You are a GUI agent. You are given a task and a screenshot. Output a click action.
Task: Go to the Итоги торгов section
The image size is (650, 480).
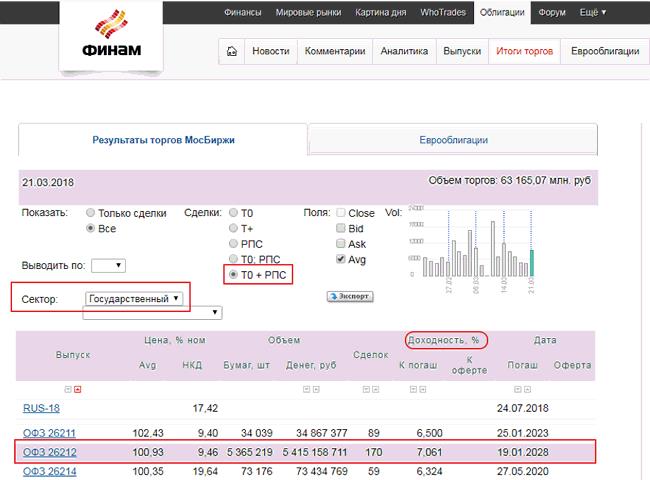point(524,51)
